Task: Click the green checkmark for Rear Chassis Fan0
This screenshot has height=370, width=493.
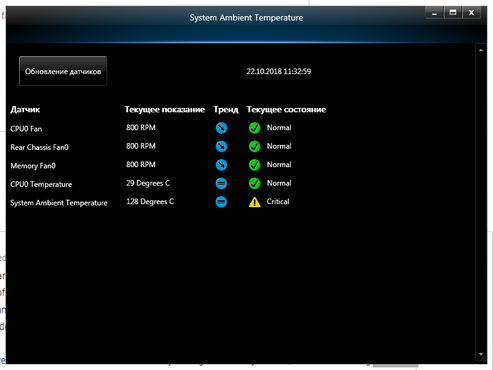Action: pyautogui.click(x=255, y=146)
